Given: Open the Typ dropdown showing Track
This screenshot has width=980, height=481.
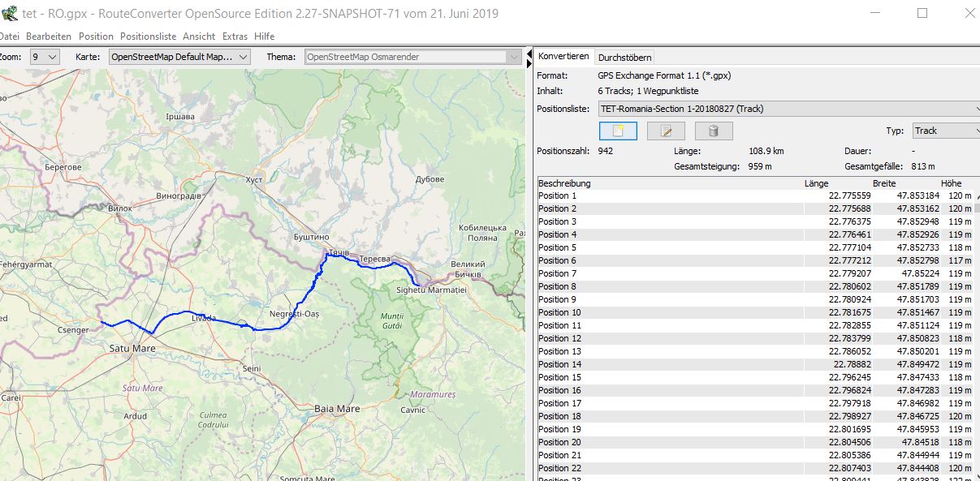Looking at the screenshot, I should coord(944,131).
